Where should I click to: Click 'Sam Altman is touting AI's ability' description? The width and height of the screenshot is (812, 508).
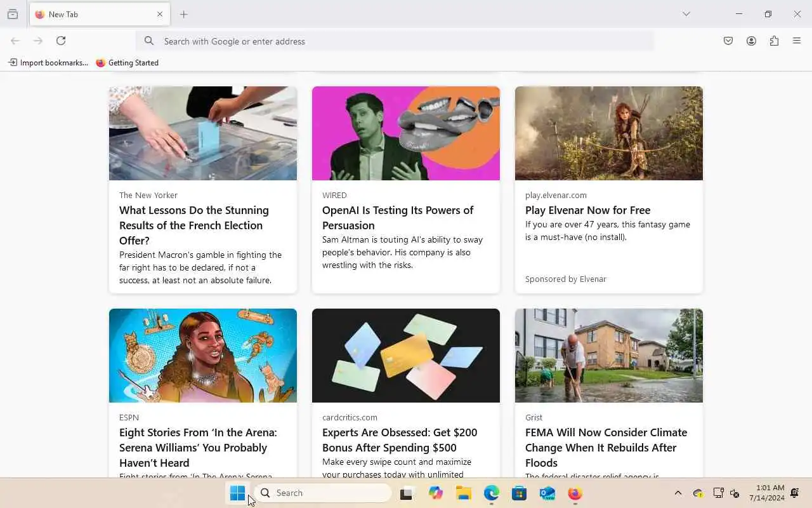402,252
